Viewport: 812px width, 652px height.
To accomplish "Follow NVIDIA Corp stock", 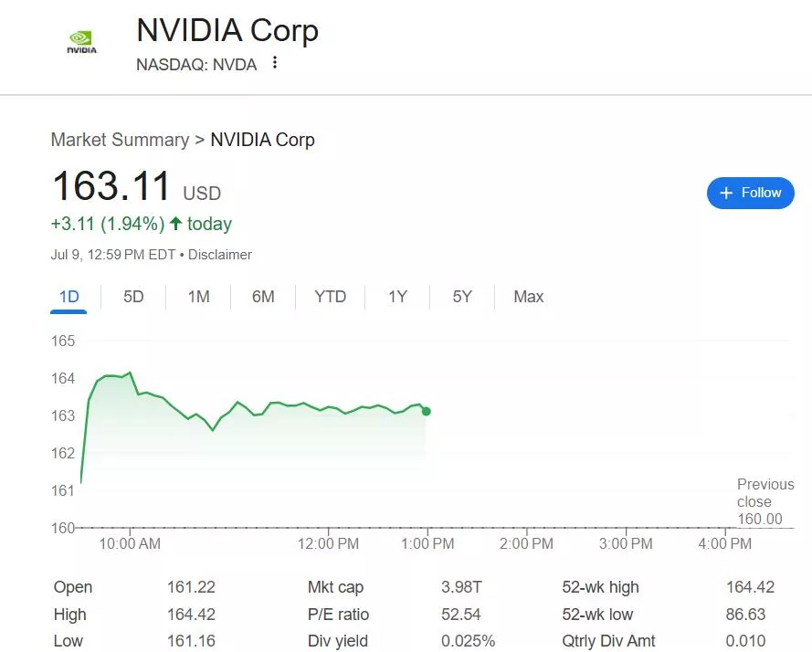I will 751,194.
